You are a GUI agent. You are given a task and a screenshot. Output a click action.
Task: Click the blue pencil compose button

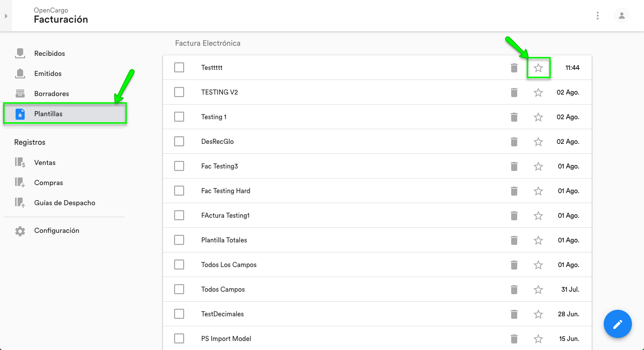(x=618, y=324)
